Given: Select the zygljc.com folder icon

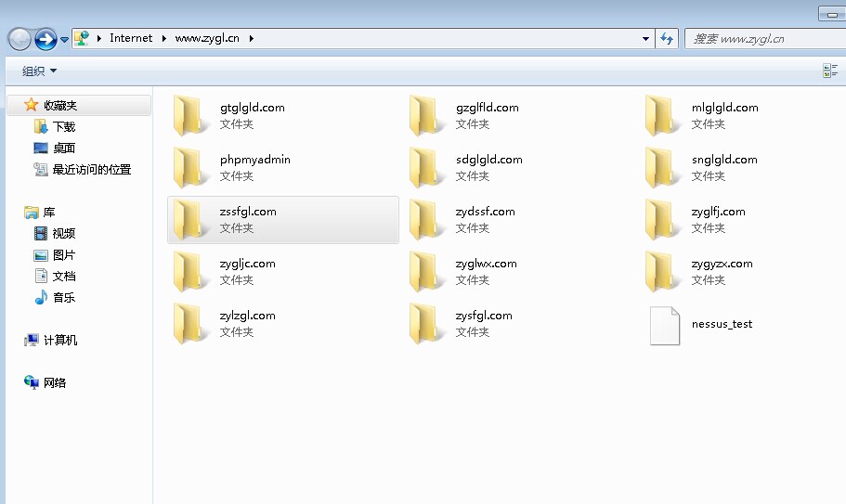Looking at the screenshot, I should click(190, 272).
